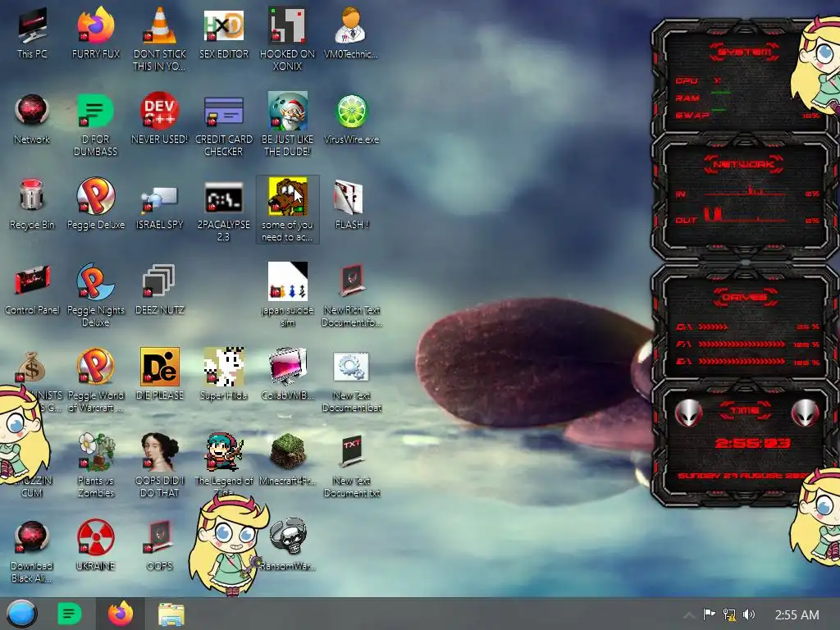
Task: Select the New Text Document.bat file
Action: [351, 381]
